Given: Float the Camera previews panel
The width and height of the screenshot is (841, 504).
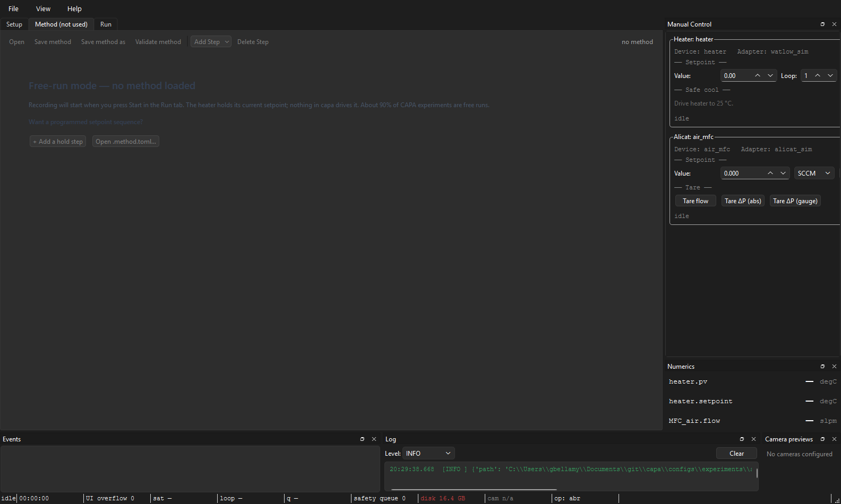Looking at the screenshot, I should tap(822, 439).
